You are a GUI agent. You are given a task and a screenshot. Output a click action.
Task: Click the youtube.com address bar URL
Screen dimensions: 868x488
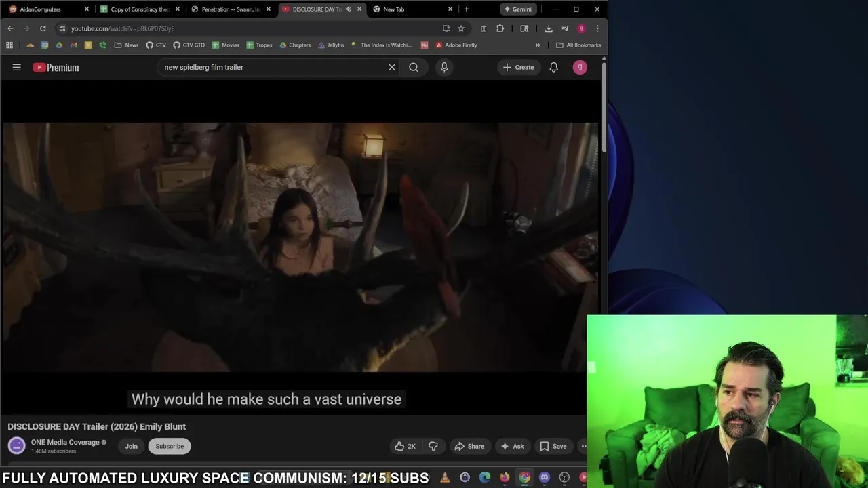click(123, 28)
